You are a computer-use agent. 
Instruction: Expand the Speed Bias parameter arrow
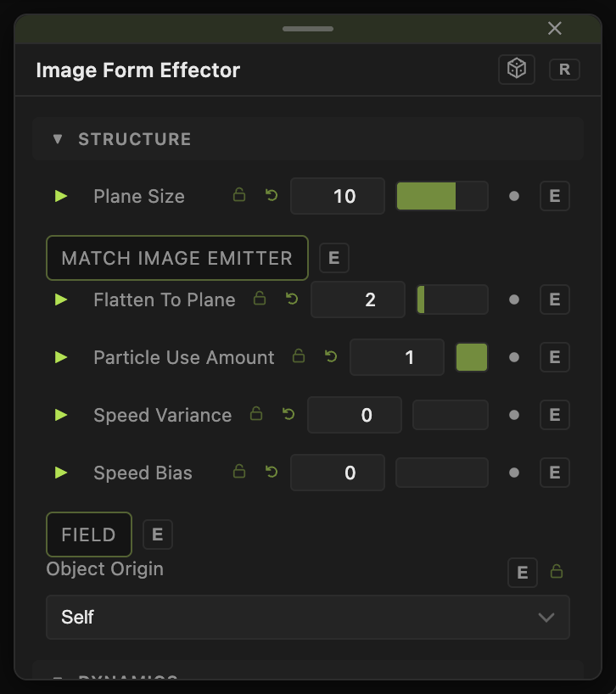61,473
